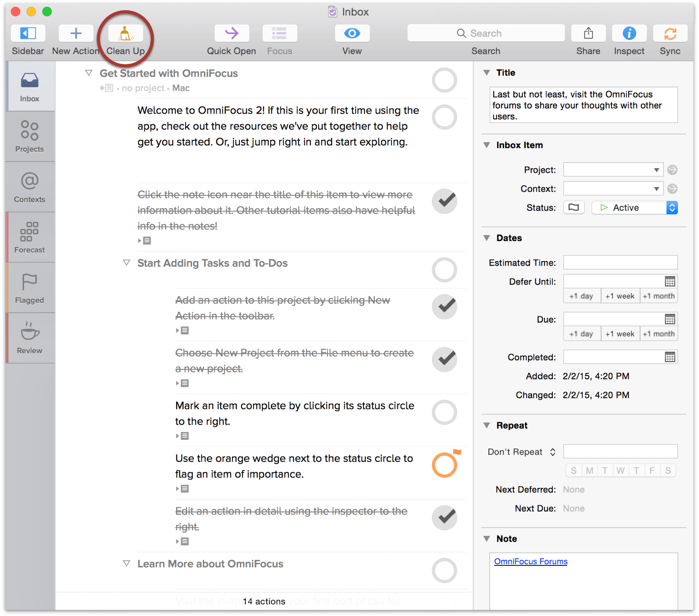Collapse 'Learn More about OmniFocus' group
This screenshot has height=616, width=699.
click(x=127, y=563)
